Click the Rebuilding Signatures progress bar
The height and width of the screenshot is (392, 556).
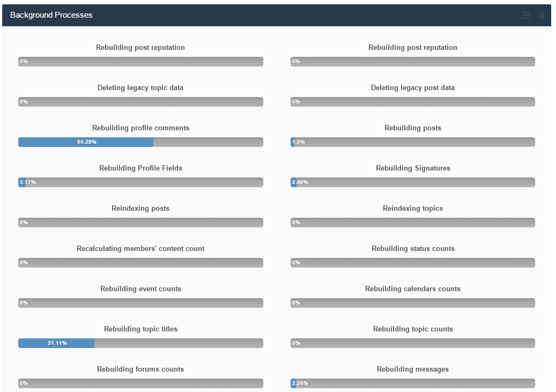click(x=413, y=182)
